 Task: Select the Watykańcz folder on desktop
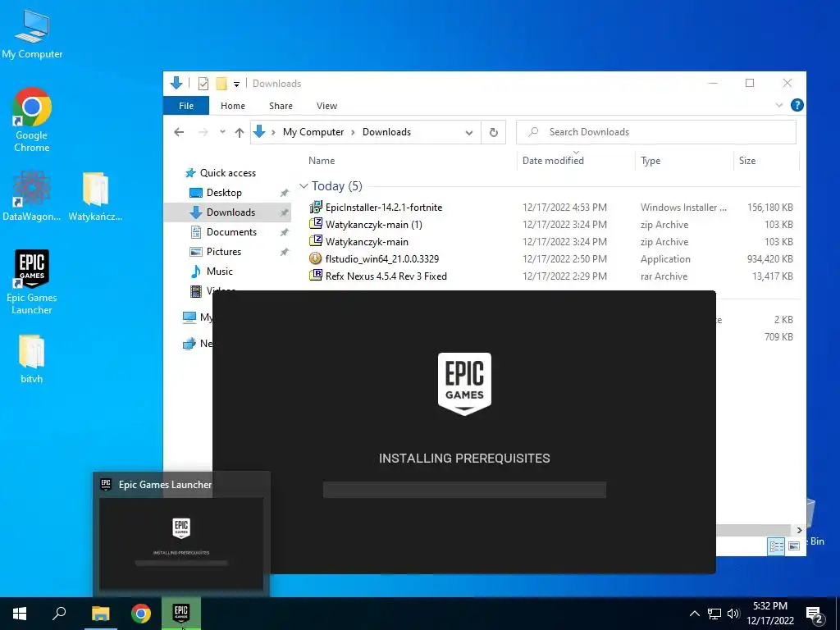click(95, 195)
